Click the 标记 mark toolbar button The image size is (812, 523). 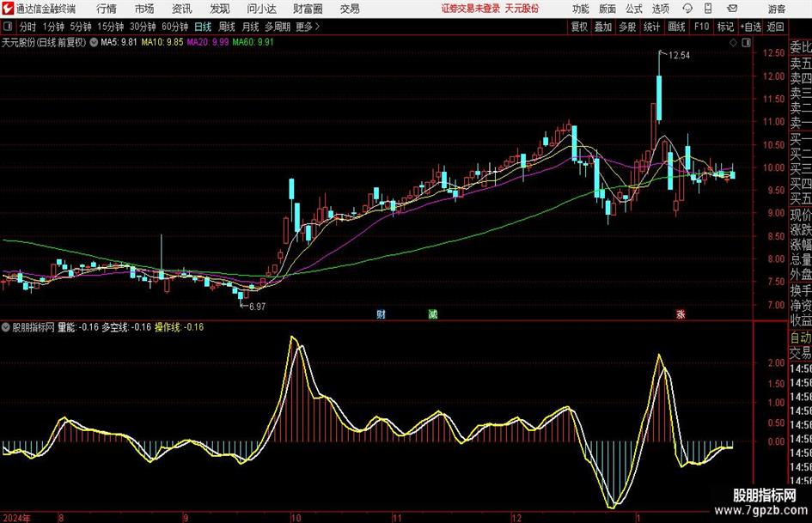pyautogui.click(x=725, y=27)
